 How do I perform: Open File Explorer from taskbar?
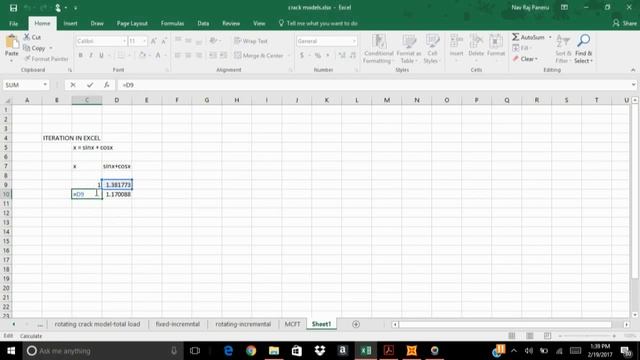(x=274, y=351)
